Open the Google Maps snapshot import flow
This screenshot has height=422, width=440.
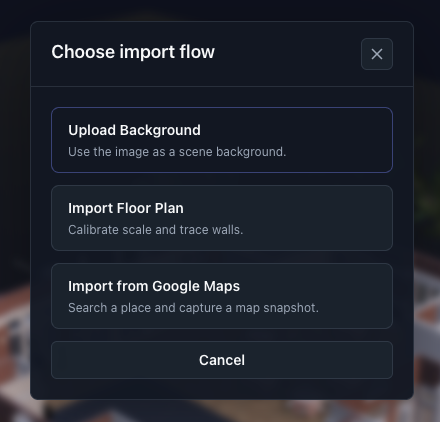[x=222, y=296]
